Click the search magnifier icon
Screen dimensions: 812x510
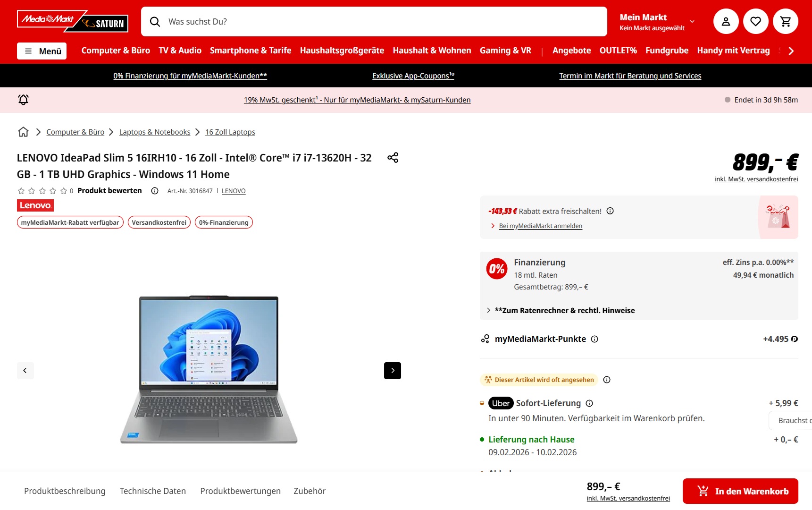tap(155, 22)
